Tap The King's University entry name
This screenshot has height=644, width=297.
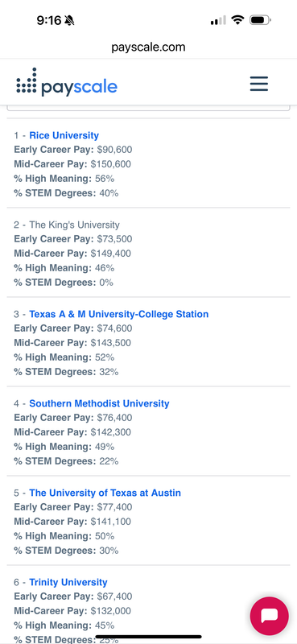point(74,225)
